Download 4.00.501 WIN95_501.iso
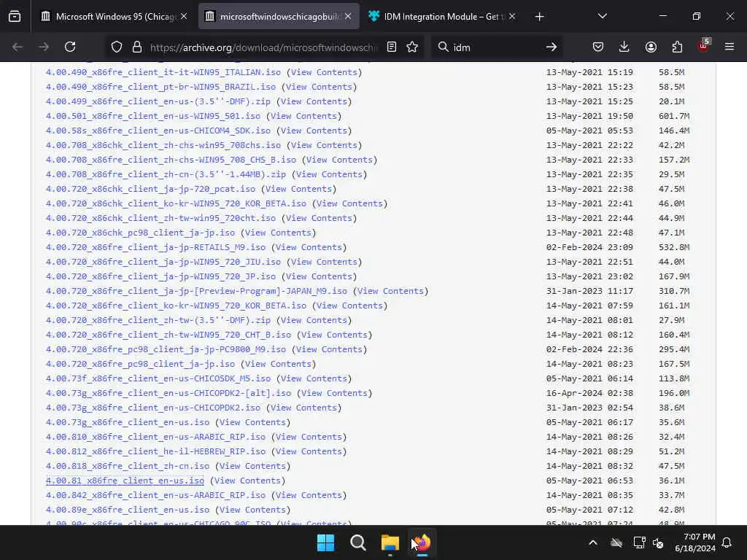The width and height of the screenshot is (747, 560). click(x=153, y=116)
